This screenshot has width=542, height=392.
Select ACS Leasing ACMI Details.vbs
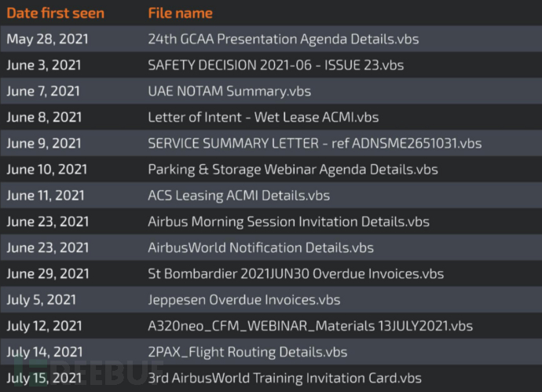pyautogui.click(x=239, y=196)
